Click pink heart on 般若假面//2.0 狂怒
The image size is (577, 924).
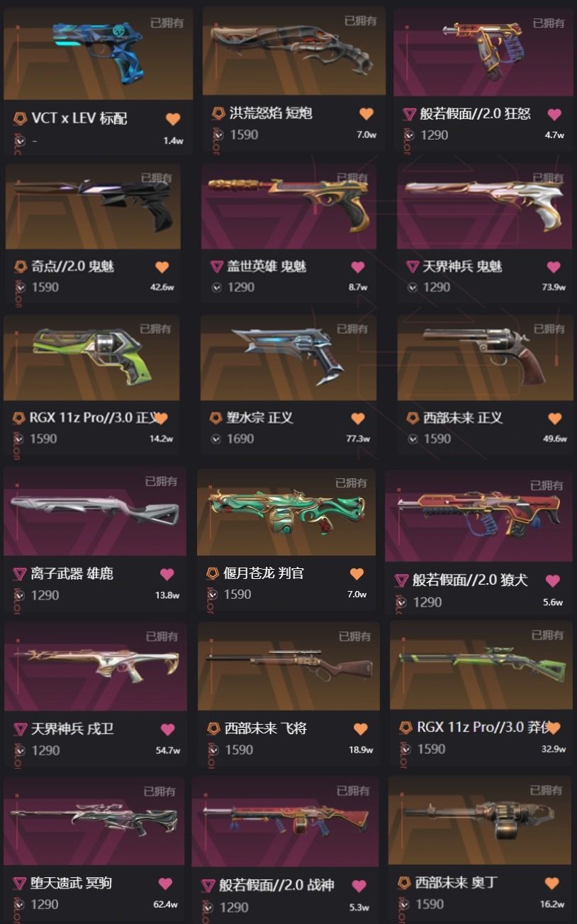(x=554, y=115)
